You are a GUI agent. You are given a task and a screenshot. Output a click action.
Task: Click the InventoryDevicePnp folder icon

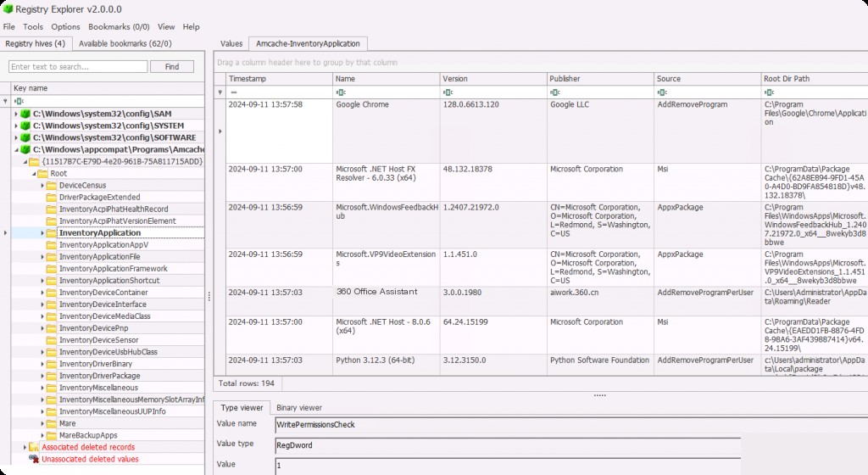(52, 328)
